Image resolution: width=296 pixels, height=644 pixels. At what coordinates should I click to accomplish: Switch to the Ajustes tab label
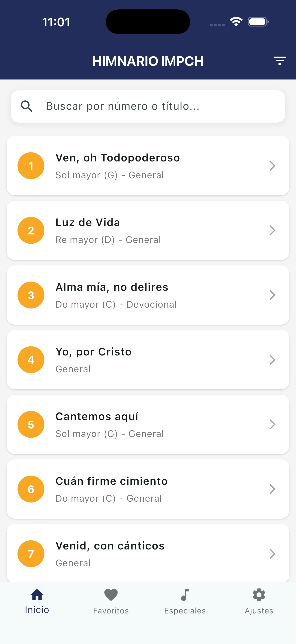pyautogui.click(x=259, y=611)
